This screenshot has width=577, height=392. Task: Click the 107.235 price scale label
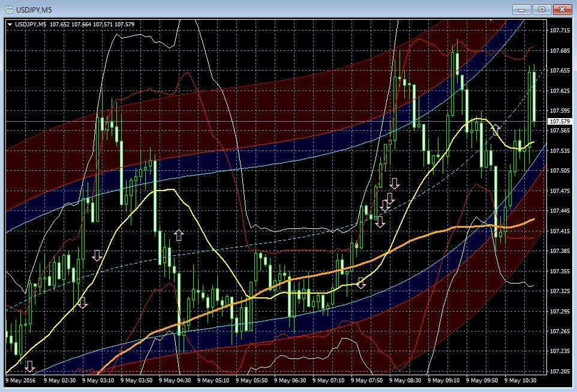click(x=560, y=351)
